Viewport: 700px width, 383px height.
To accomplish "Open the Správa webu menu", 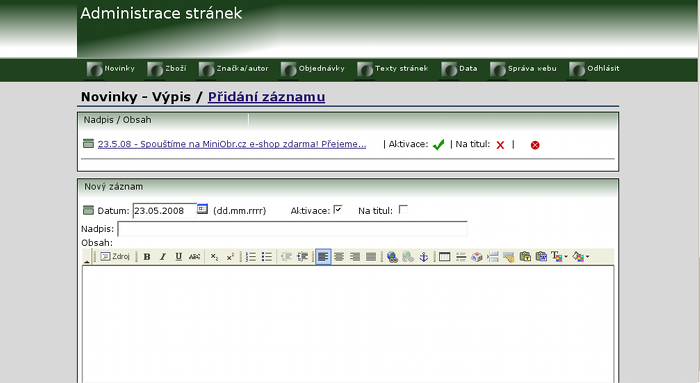I will point(523,69).
